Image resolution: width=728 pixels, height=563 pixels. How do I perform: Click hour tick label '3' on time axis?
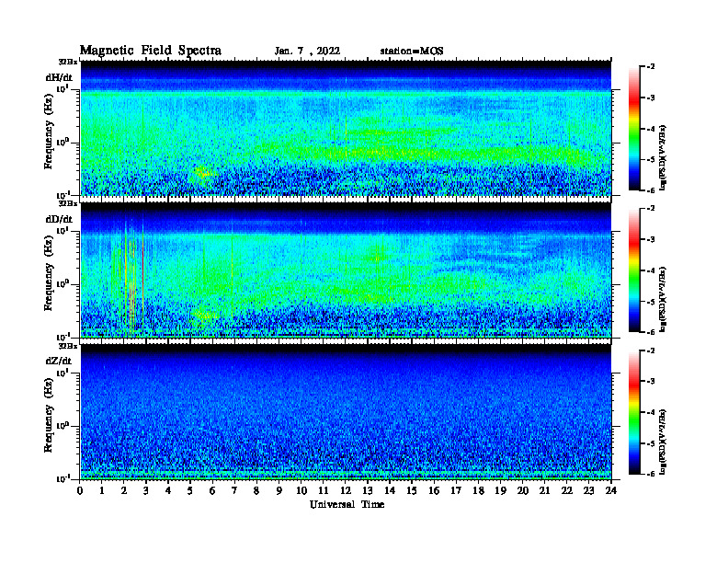click(146, 490)
